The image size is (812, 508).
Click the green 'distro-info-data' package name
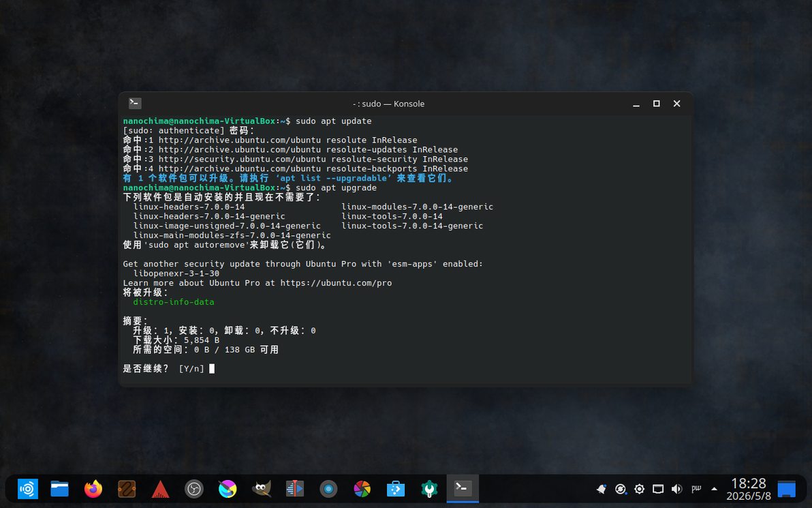coord(174,301)
